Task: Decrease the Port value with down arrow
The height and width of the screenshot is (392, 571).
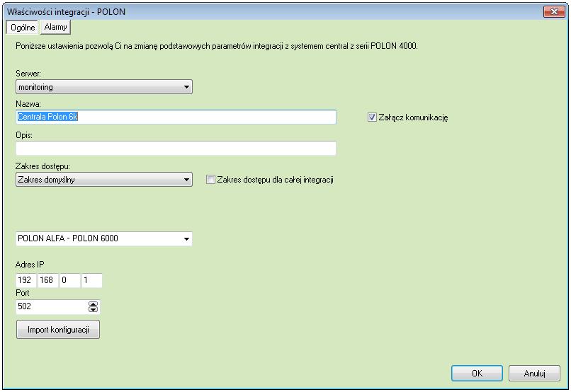Action: (x=94, y=310)
